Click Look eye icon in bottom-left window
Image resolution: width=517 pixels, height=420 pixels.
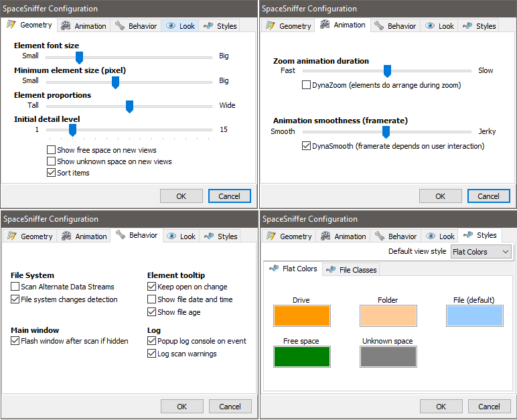coord(171,236)
